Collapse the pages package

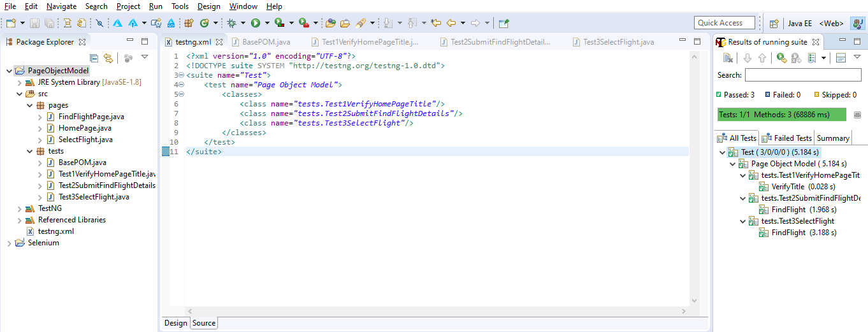[x=30, y=105]
